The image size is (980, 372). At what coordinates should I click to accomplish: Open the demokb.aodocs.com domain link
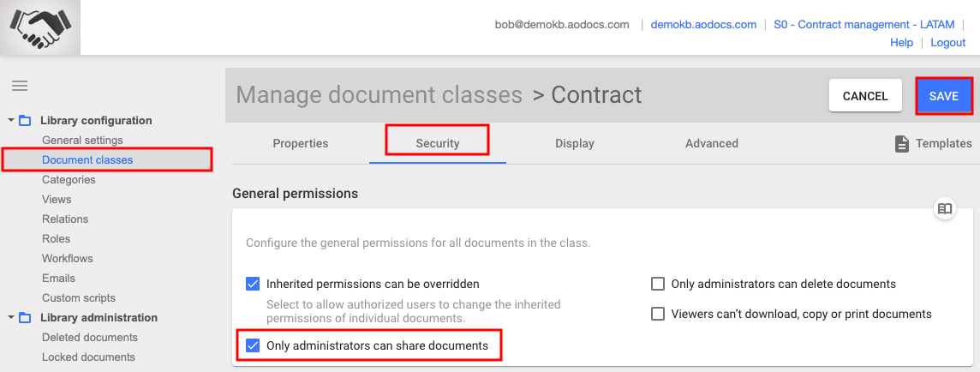pyautogui.click(x=703, y=25)
